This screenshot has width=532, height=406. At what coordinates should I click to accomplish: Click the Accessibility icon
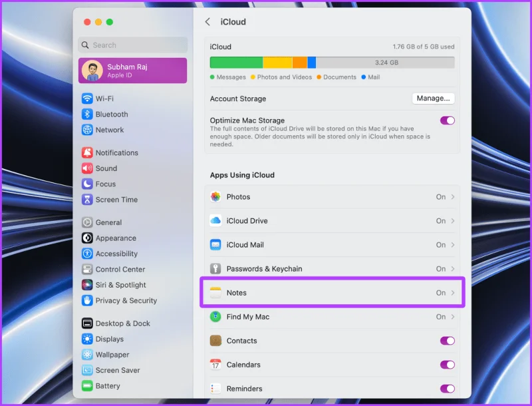click(87, 254)
